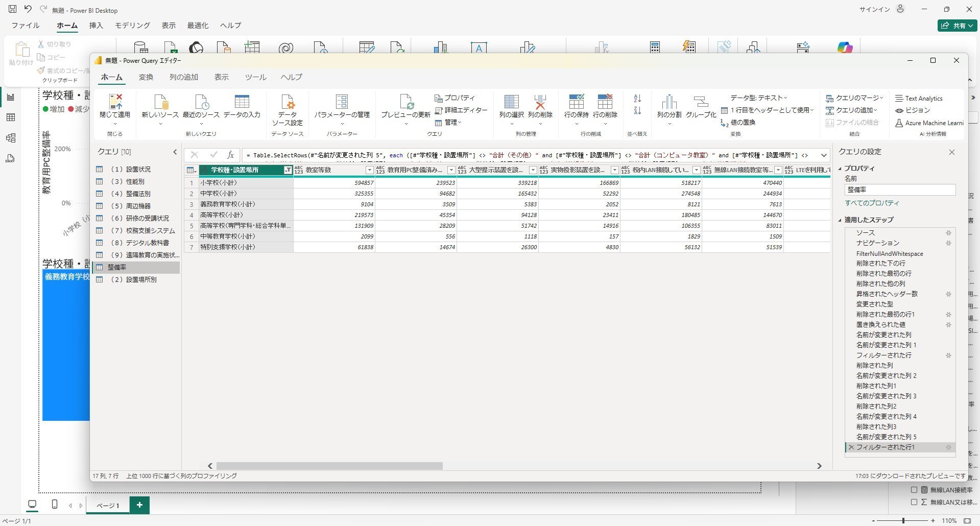Click 列の削除 icon
Viewport: 980px width, 526px height.
[540, 101]
